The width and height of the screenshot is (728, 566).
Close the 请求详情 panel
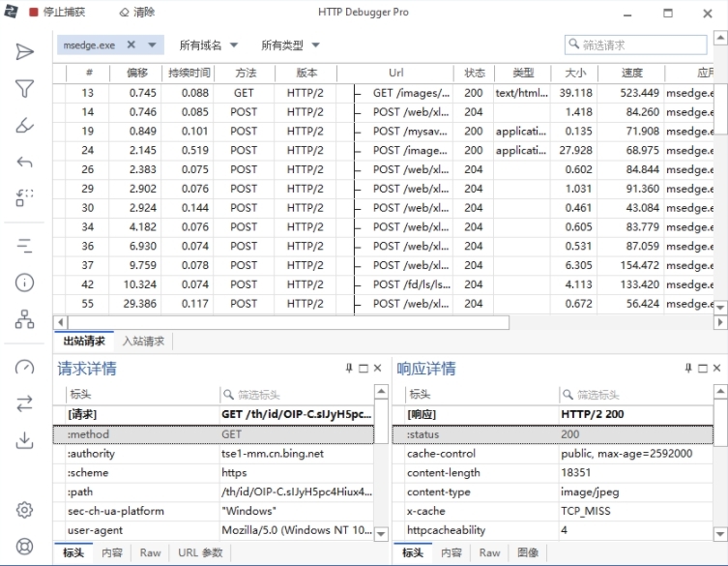(x=377, y=368)
